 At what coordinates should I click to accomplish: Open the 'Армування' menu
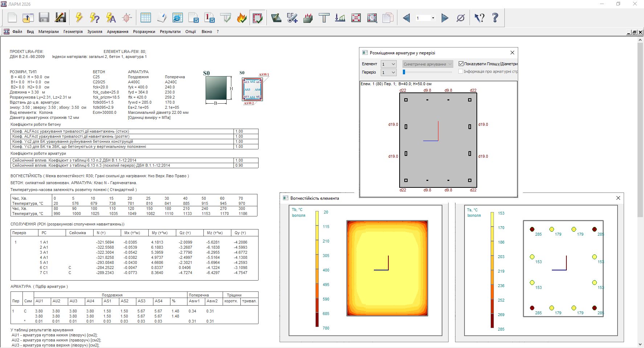[x=117, y=32]
